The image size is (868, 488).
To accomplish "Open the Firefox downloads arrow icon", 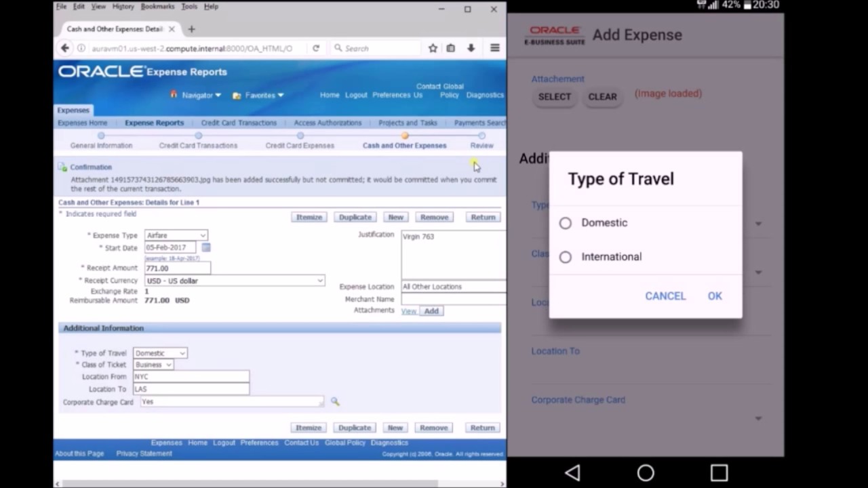I will (x=471, y=48).
